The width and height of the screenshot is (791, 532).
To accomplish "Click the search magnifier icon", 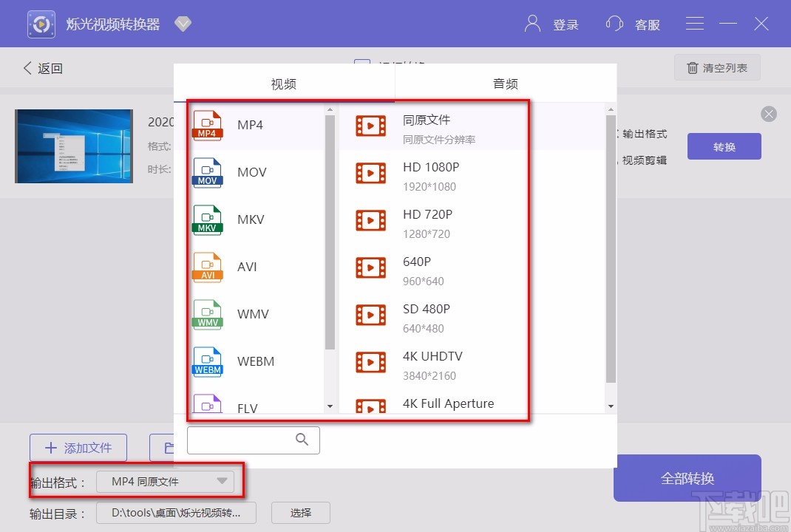I will pos(302,439).
